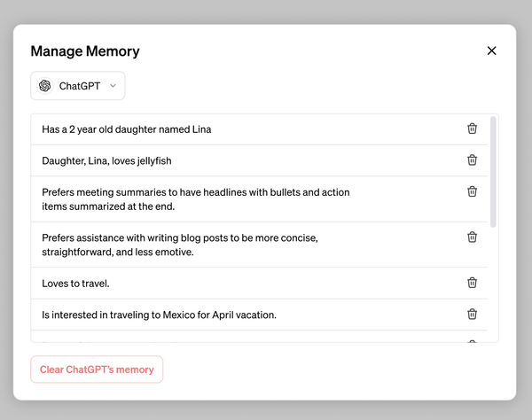532x420 pixels.
Task: Select the 'Loves to travel.' entry
Action: 75,284
